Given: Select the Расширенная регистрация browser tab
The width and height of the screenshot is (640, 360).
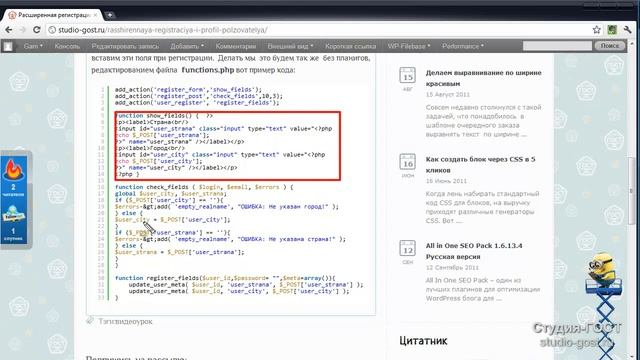Looking at the screenshot, I should [x=53, y=15].
